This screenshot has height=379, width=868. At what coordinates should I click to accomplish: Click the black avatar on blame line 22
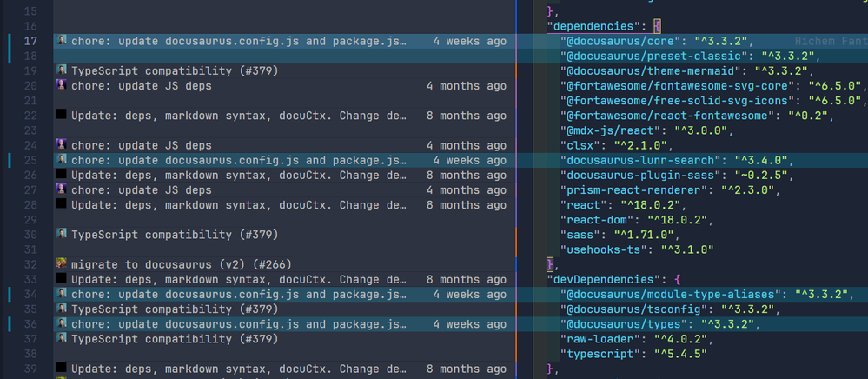coord(62,115)
